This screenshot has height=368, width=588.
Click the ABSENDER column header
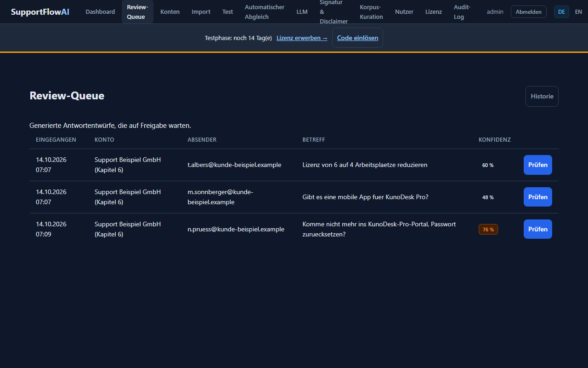[202, 140]
